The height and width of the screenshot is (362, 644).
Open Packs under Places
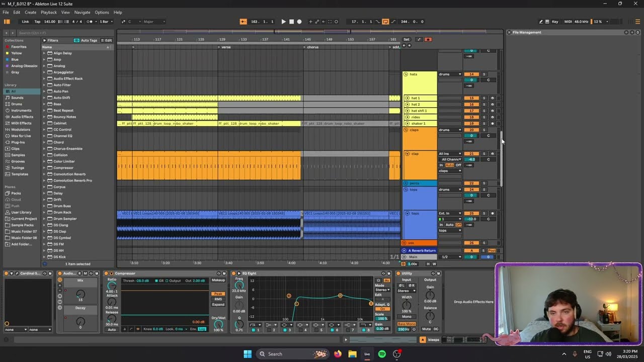point(16,193)
